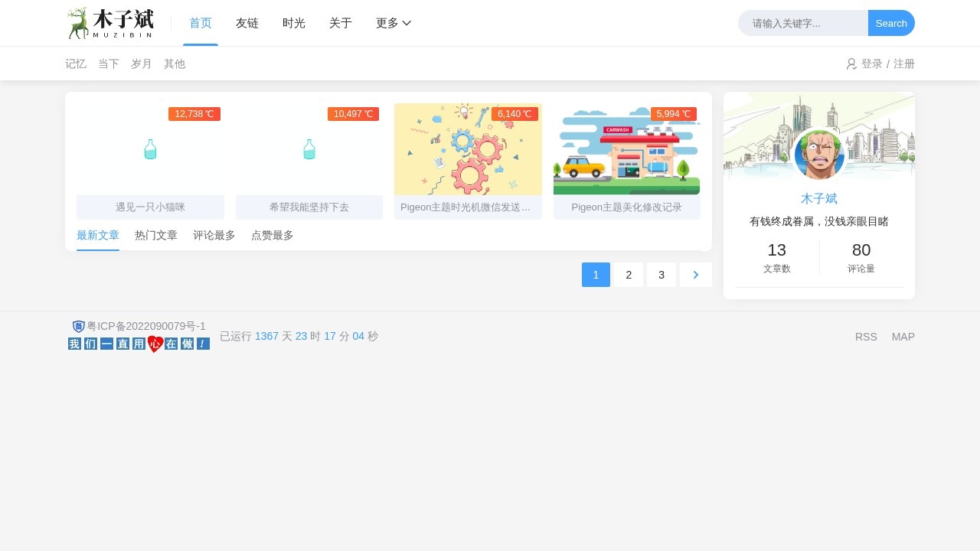980x551 pixels.
Task: Click the deer logo of 木子斌 blog
Action: [79, 23]
